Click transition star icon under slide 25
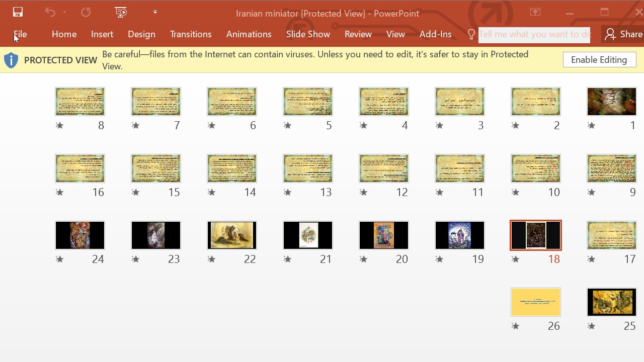Screen dimensions: 644x362 coord(591,326)
